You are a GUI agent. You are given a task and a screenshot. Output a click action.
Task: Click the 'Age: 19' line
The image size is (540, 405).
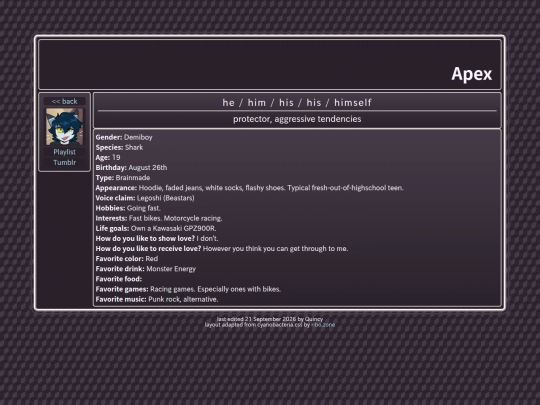[x=108, y=157]
